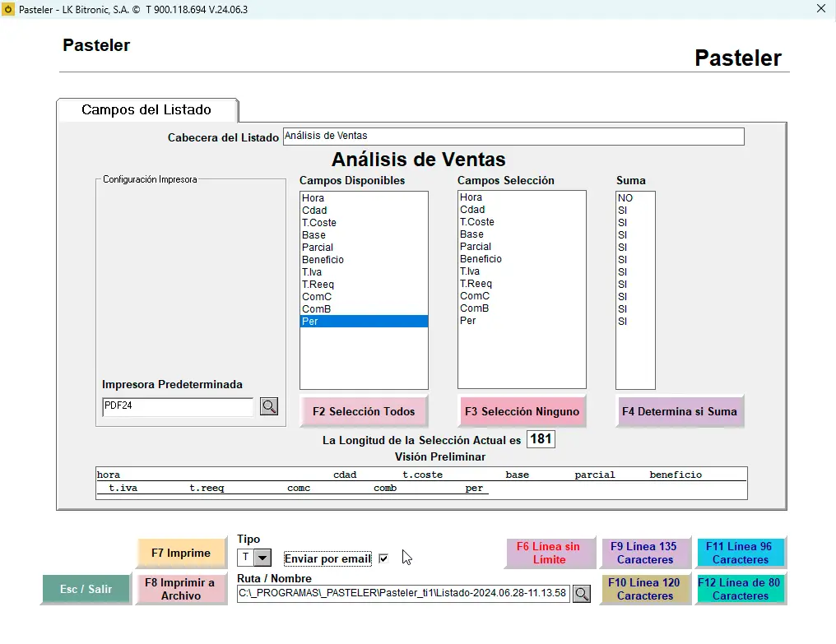Close the Pasteler window
The height and width of the screenshot is (644, 836).
point(821,8)
